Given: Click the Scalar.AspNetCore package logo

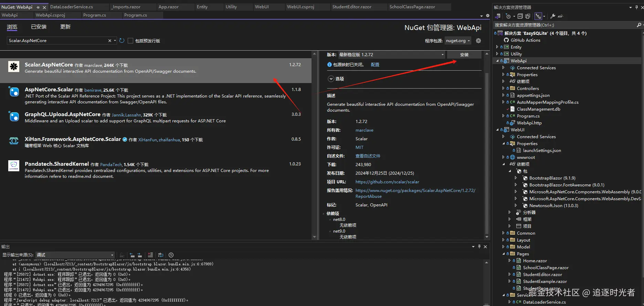Looking at the screenshot, I should (14, 67).
